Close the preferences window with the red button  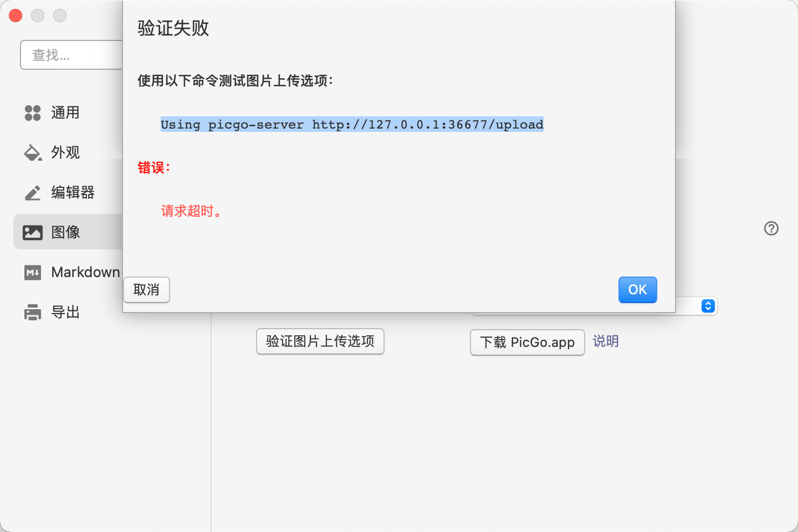(x=16, y=16)
